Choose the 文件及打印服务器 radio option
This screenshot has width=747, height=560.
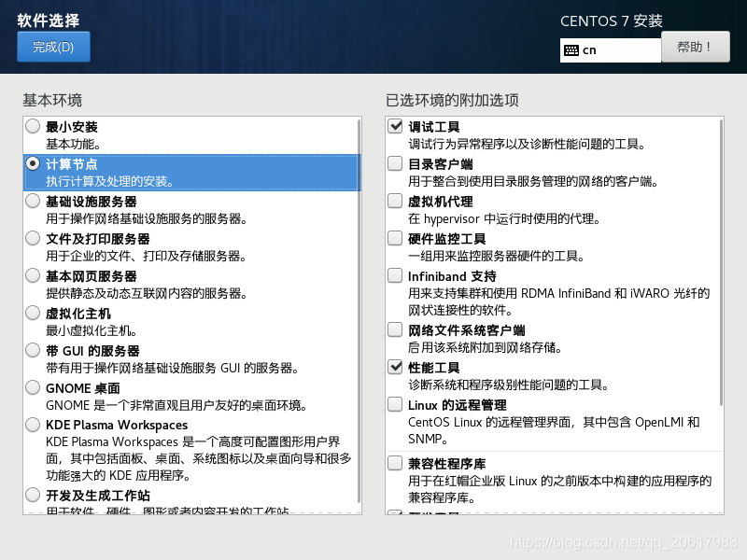(33, 238)
